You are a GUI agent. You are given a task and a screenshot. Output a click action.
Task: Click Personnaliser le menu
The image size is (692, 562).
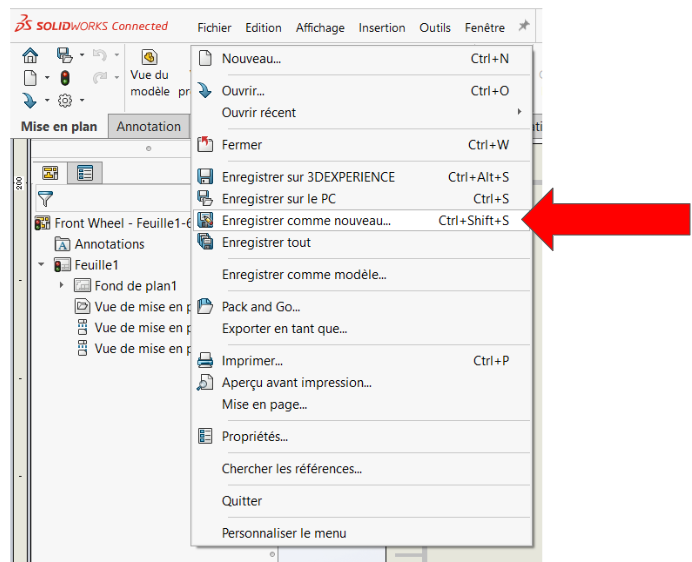coord(284,533)
